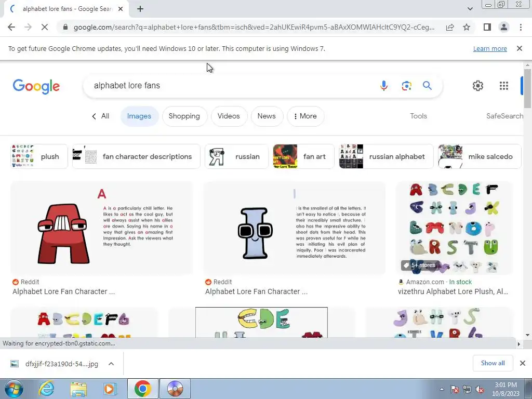The image size is (532, 399).
Task: Expand the More search options
Action: [x=305, y=116]
